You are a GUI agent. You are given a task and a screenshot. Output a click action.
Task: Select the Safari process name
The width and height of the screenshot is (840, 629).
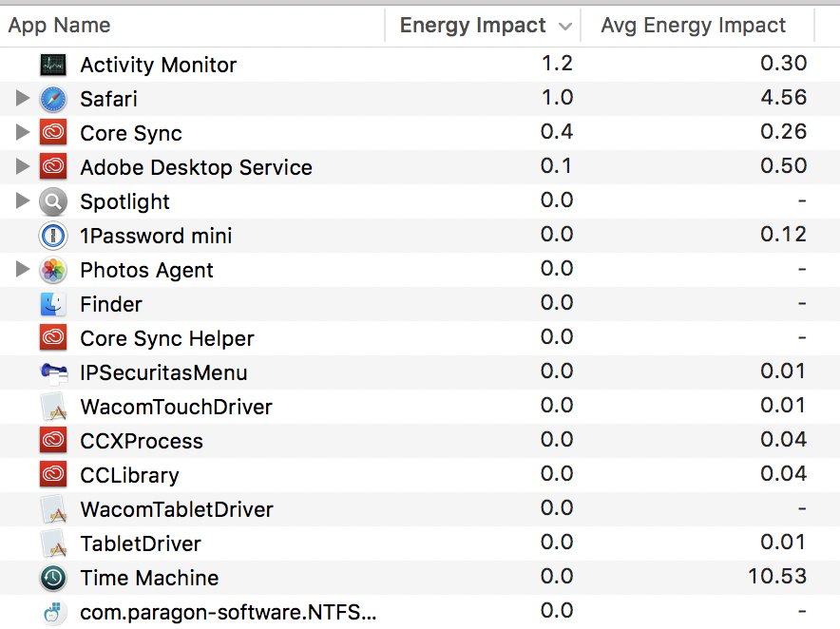pos(108,99)
